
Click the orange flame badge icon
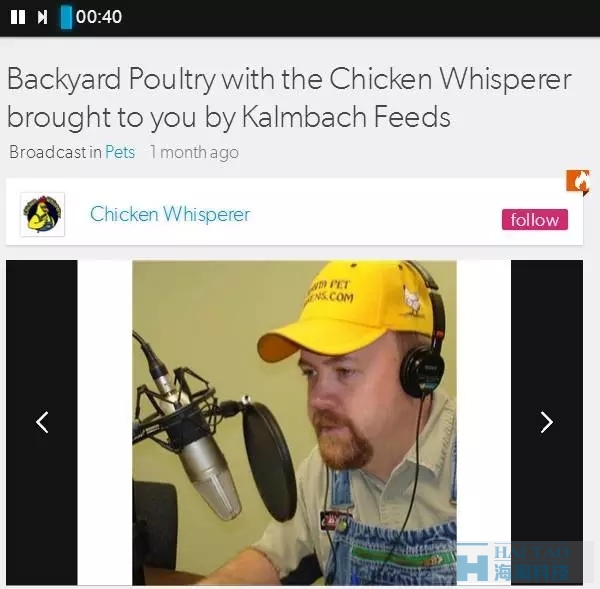578,182
